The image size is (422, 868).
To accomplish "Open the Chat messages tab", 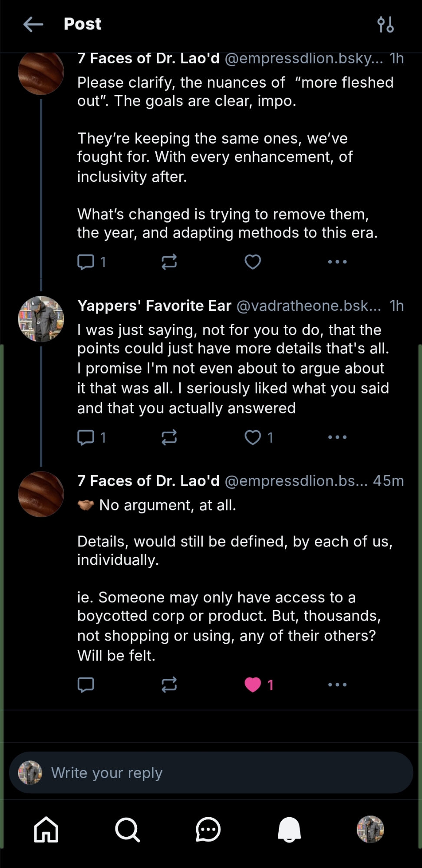I will coord(208,829).
